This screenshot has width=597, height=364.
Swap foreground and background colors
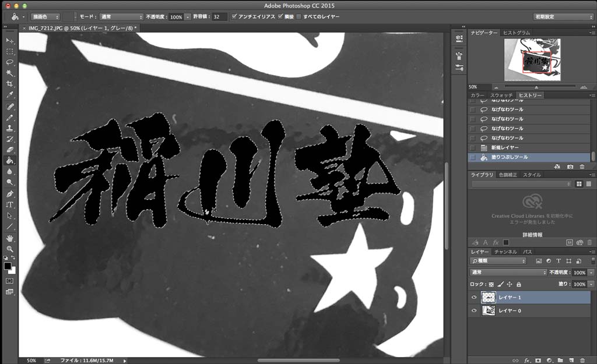[x=13, y=258]
